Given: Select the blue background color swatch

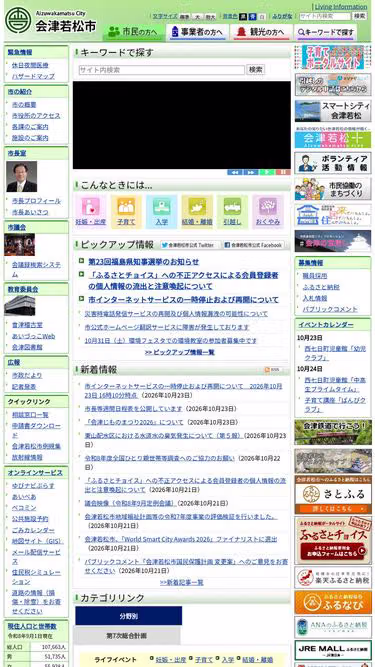Looking at the screenshot, I should tap(253, 16).
